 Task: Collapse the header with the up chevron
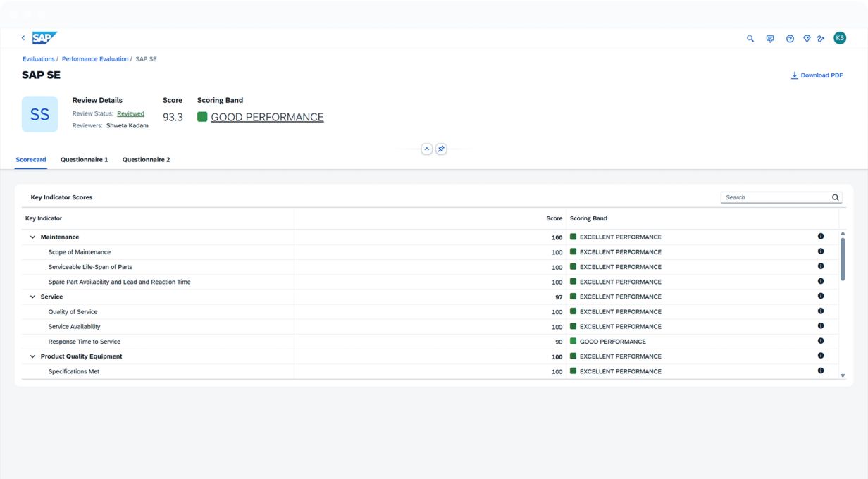coord(426,149)
